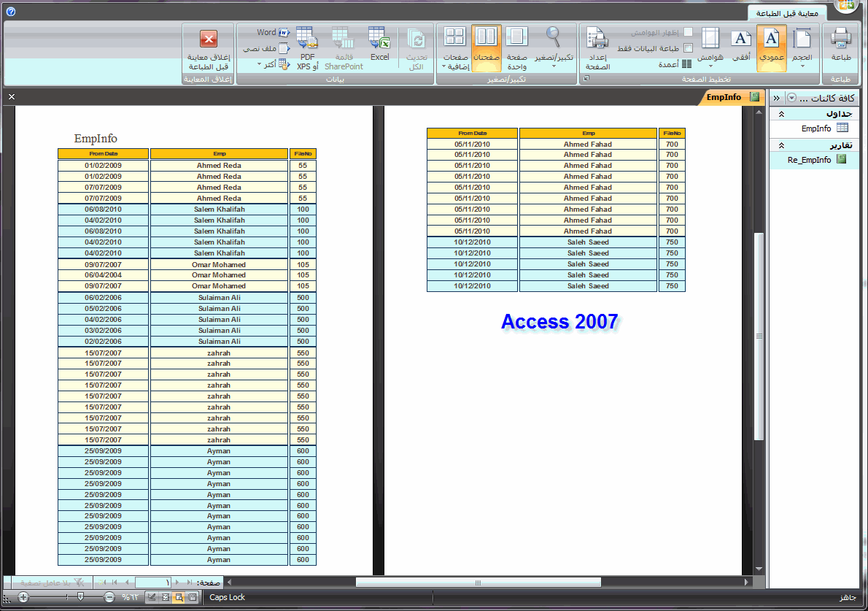This screenshot has height=611, width=868.
Task: Collapse the Tables (جداول) group
Action: pyautogui.click(x=781, y=114)
